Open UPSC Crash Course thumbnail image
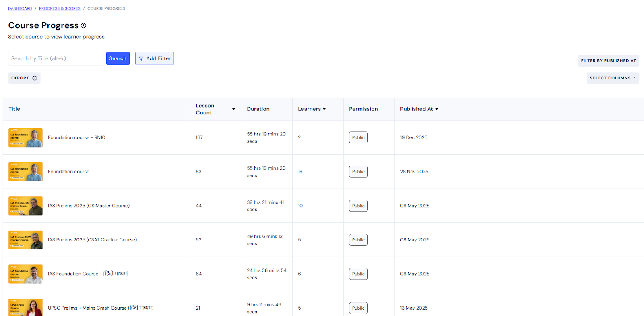The height and width of the screenshot is (316, 644). point(25,307)
